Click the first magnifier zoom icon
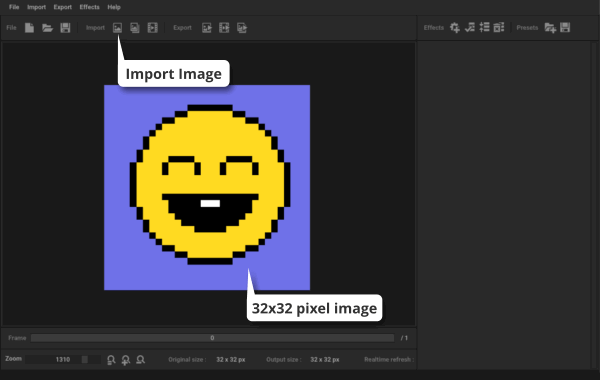Viewport: 600px width, 380px height. tap(111, 360)
